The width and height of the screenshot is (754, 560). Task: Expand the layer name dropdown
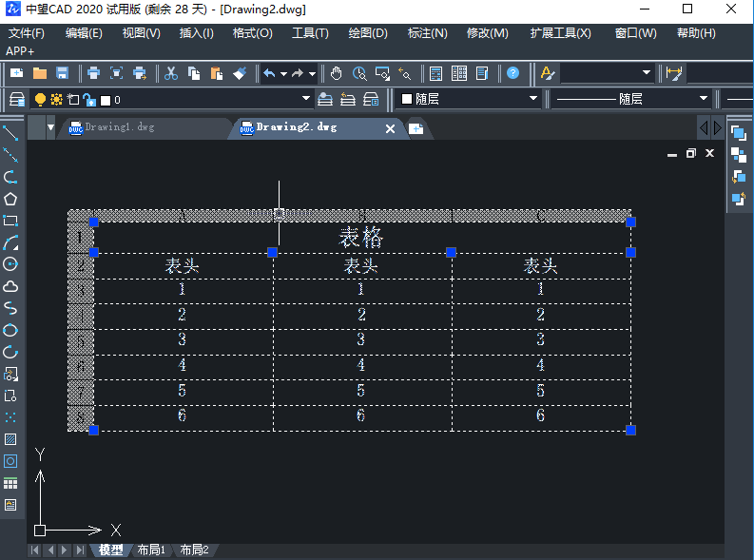click(x=306, y=99)
